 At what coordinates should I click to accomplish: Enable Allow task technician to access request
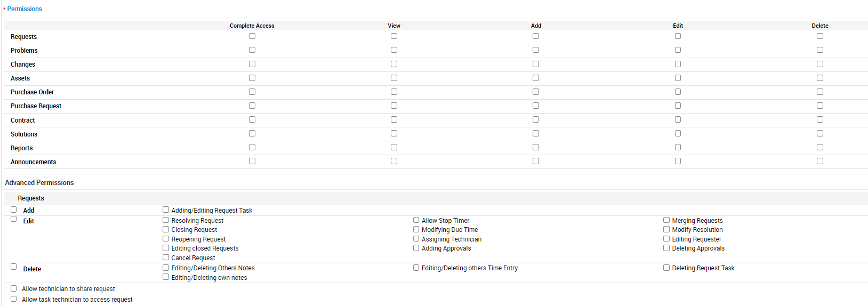pyautogui.click(x=14, y=299)
